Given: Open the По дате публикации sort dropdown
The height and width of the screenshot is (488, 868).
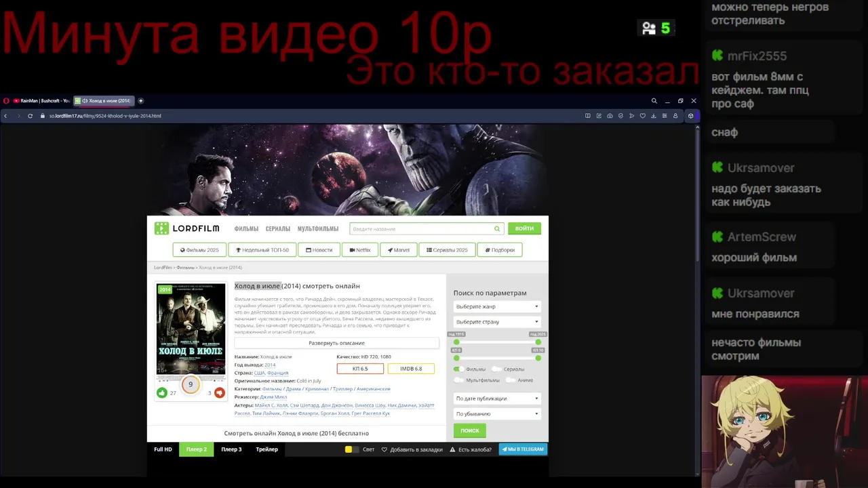Looking at the screenshot, I should (x=497, y=399).
